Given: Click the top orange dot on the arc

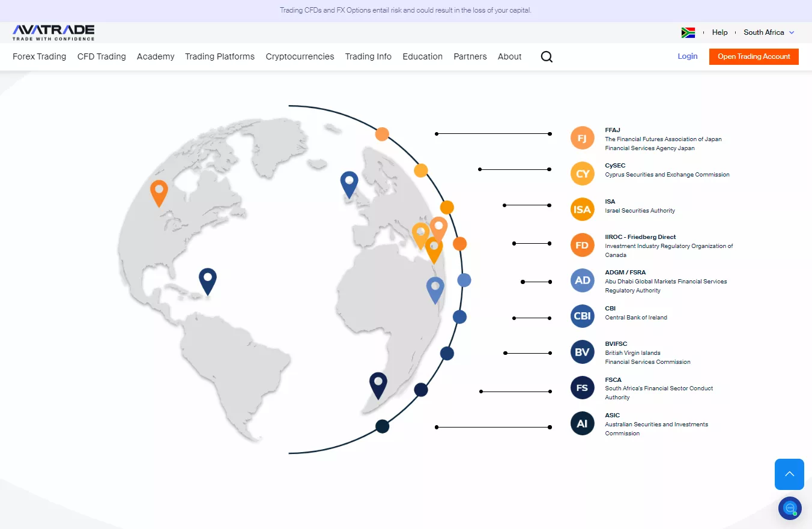Looking at the screenshot, I should point(382,134).
